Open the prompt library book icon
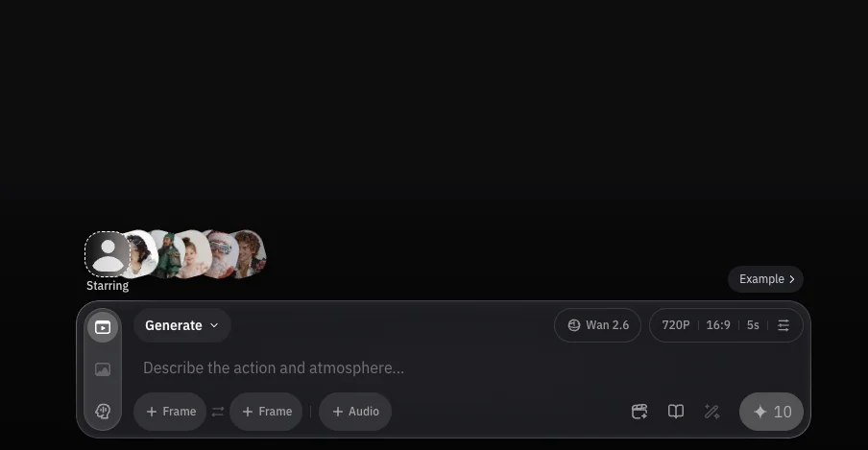Viewport: 868px width, 450px height. click(x=676, y=412)
